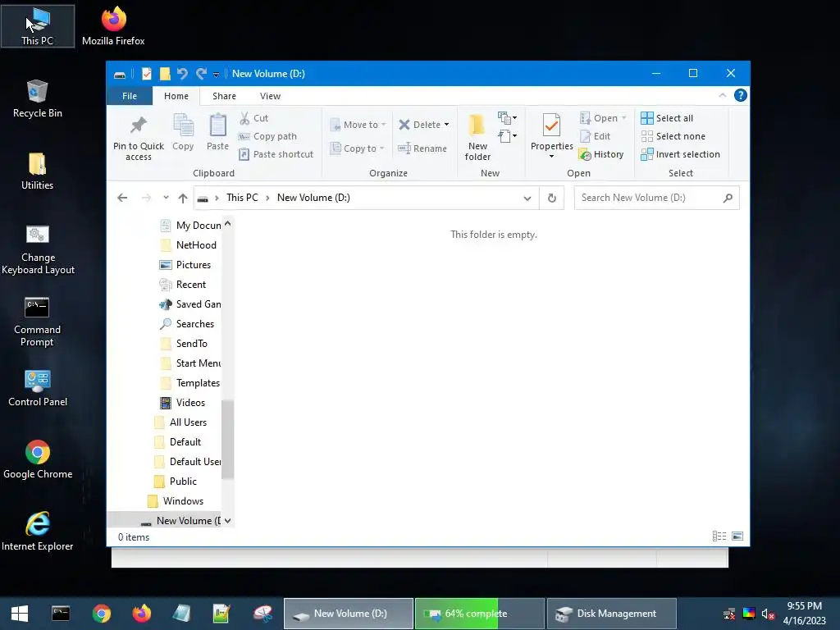Viewport: 840px width, 630px height.
Task: Click the search magnifier icon
Action: point(728,198)
